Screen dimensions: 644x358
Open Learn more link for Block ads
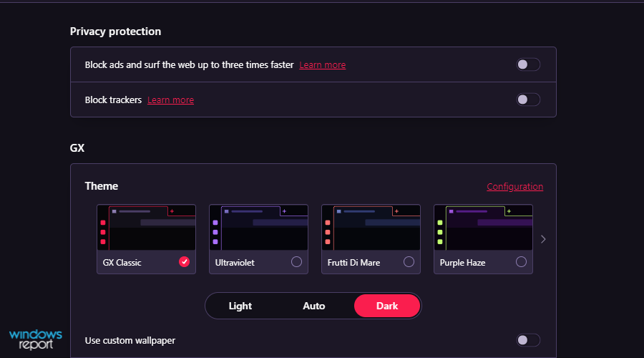323,65
